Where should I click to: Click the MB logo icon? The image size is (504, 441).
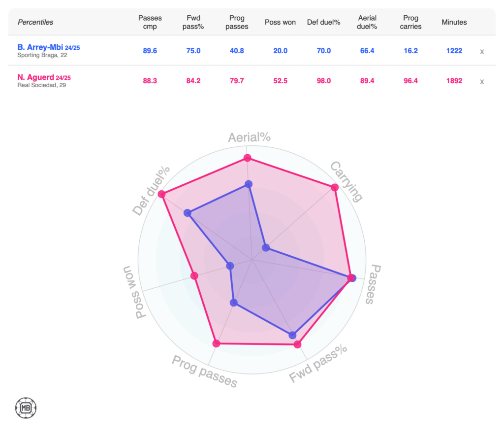[x=26, y=407]
